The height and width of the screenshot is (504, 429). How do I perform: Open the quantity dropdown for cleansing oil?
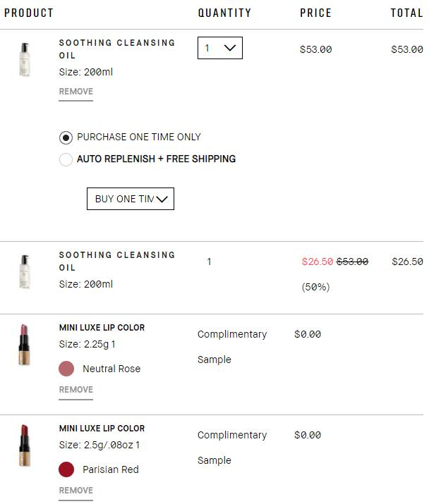220,48
